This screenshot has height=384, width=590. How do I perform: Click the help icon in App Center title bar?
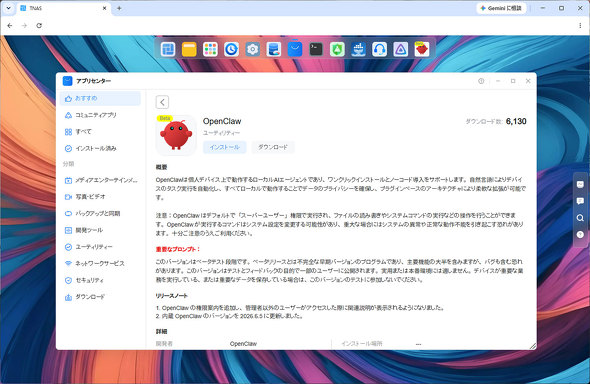(x=481, y=81)
